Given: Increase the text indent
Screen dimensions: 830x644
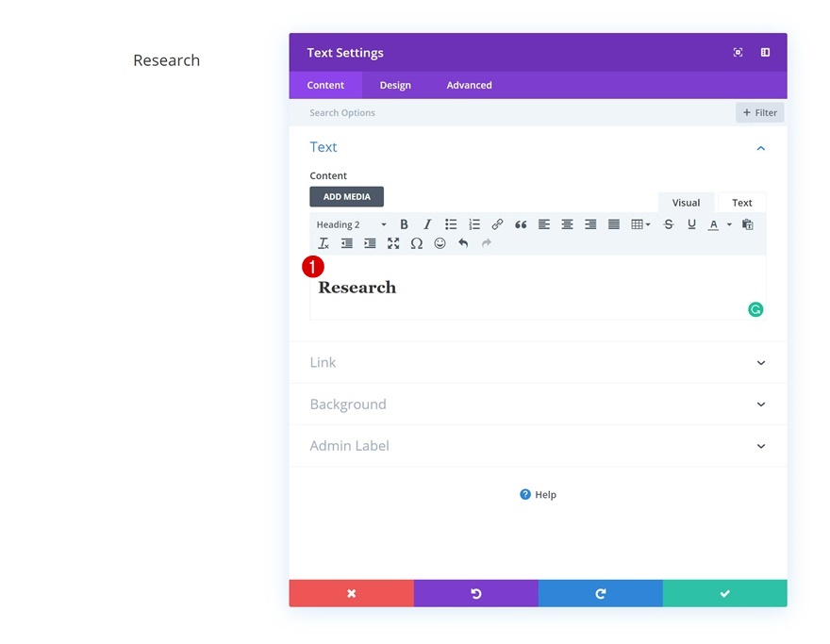Looking at the screenshot, I should [x=370, y=243].
